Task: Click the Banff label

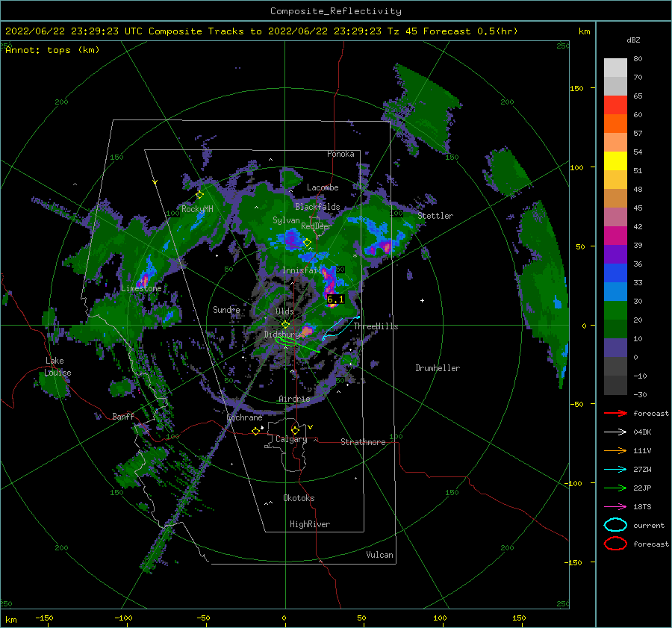Action: pyautogui.click(x=123, y=417)
